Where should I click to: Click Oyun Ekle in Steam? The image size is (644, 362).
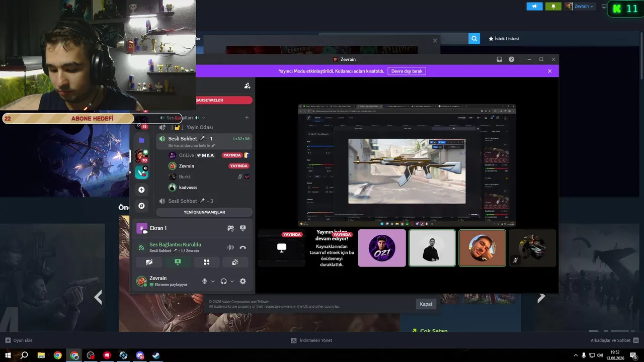pos(19,340)
